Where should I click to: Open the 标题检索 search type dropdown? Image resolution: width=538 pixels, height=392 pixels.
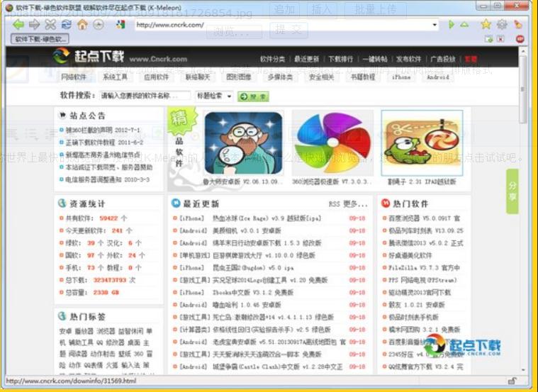[x=214, y=96]
